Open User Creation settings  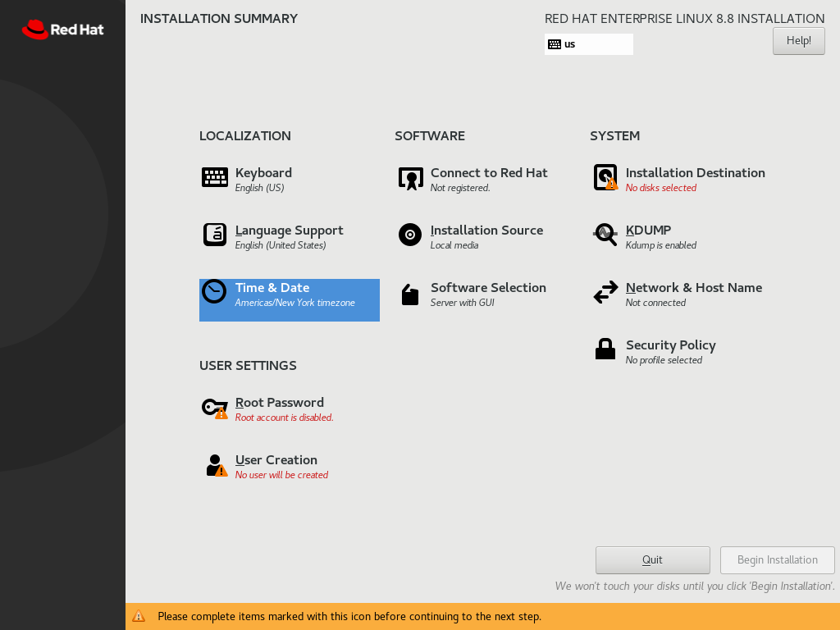pos(276,460)
